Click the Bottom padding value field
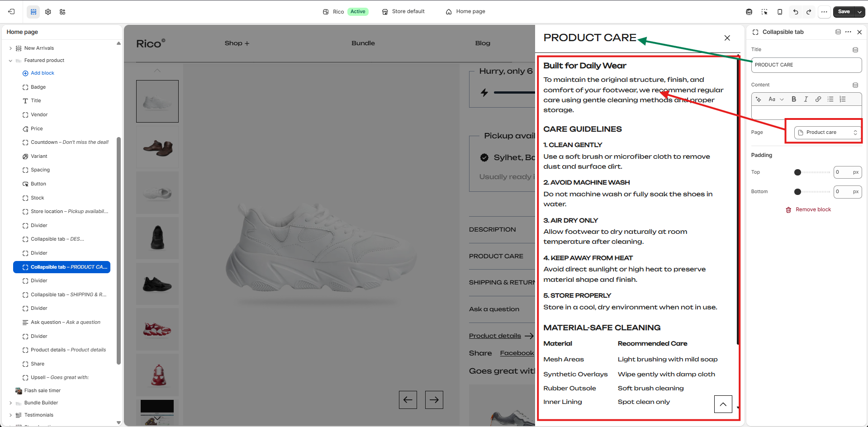868x427 pixels. coord(848,192)
